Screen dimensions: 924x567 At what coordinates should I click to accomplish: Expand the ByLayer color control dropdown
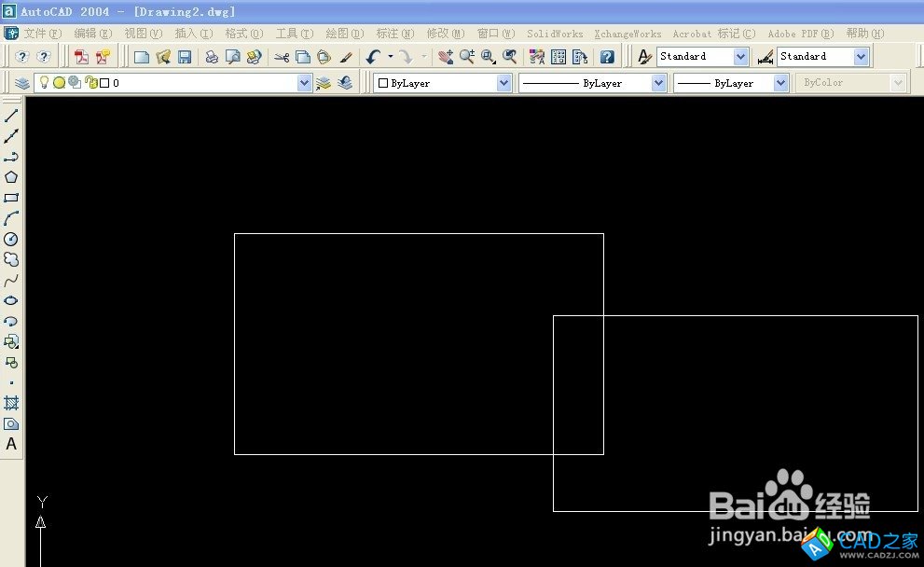503,83
